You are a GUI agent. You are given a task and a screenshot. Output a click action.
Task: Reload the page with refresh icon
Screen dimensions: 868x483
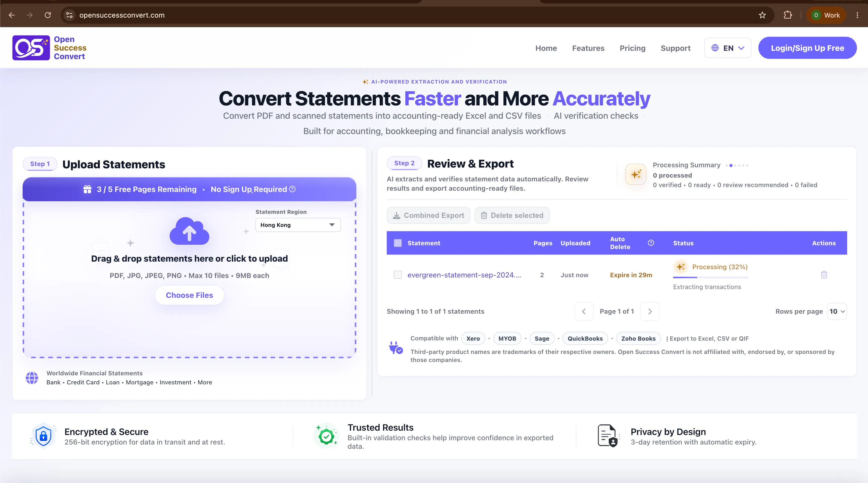click(48, 15)
